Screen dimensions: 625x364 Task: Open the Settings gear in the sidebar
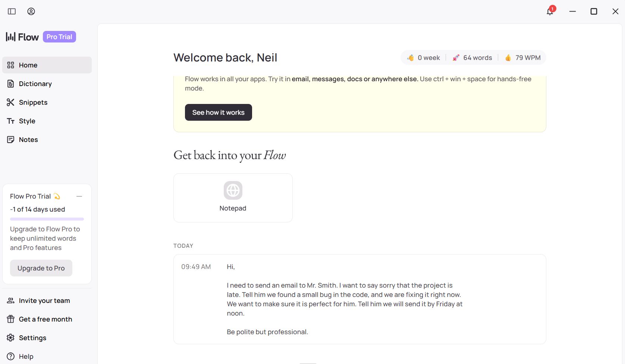point(32,338)
